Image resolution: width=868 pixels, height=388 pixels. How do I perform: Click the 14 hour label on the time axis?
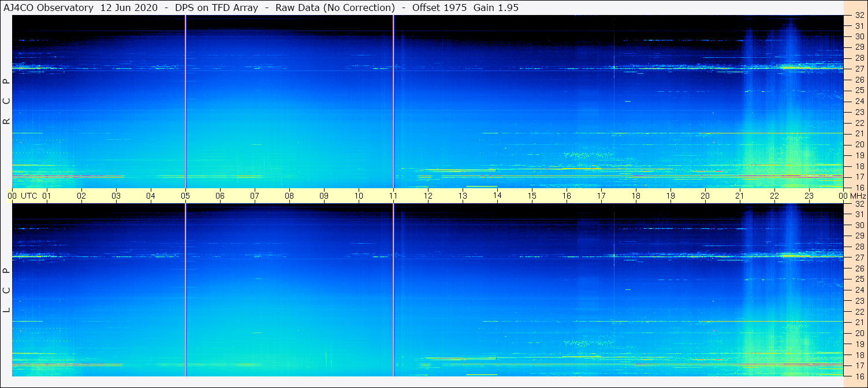[497, 196]
